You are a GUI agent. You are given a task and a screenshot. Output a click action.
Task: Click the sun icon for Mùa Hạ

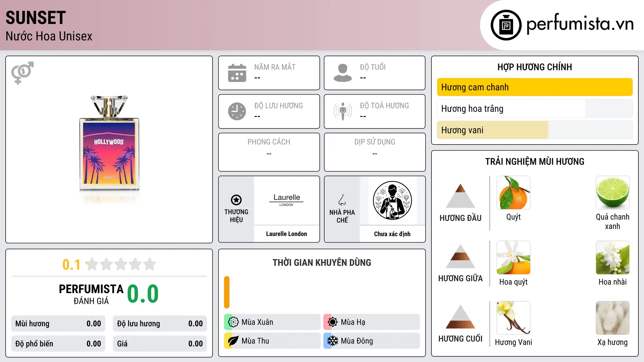(x=333, y=322)
